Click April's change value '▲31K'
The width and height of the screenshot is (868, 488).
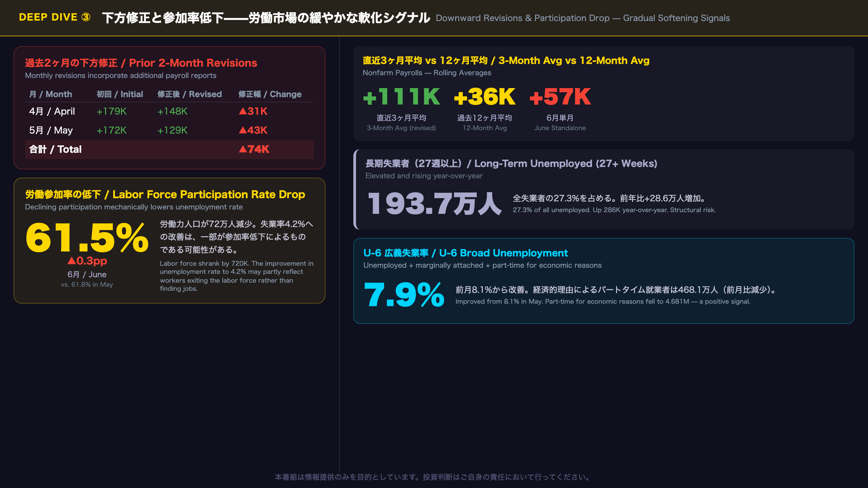(x=253, y=111)
